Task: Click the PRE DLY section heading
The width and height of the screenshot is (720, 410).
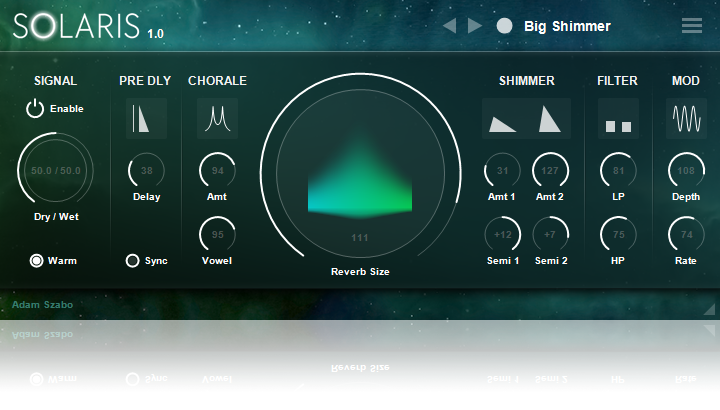Action: [145, 81]
